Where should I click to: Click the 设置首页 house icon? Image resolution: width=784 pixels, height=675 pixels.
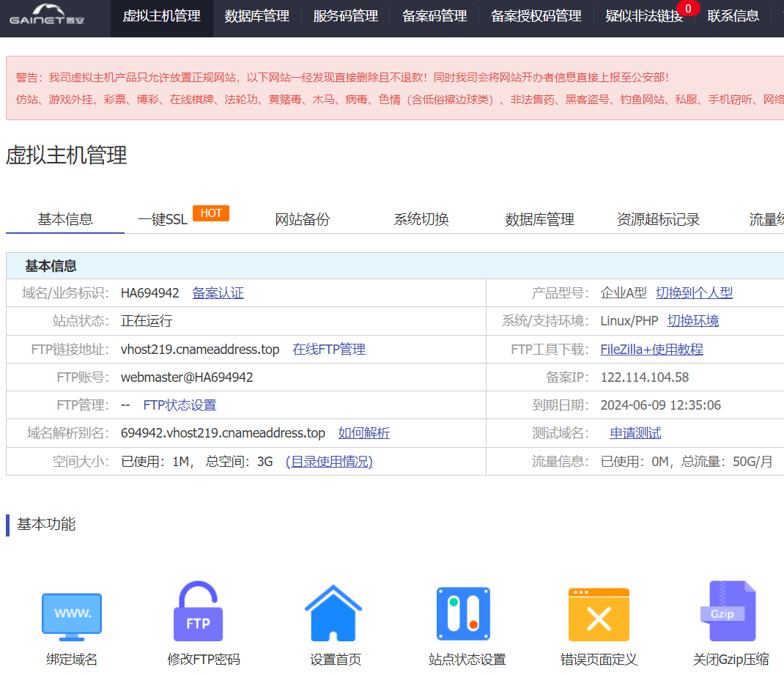(333, 613)
